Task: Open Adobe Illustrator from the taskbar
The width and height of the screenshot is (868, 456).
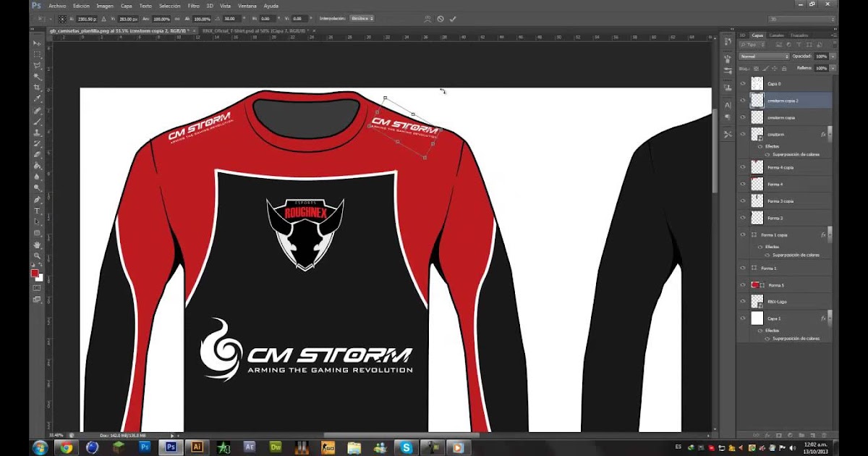Action: click(196, 447)
